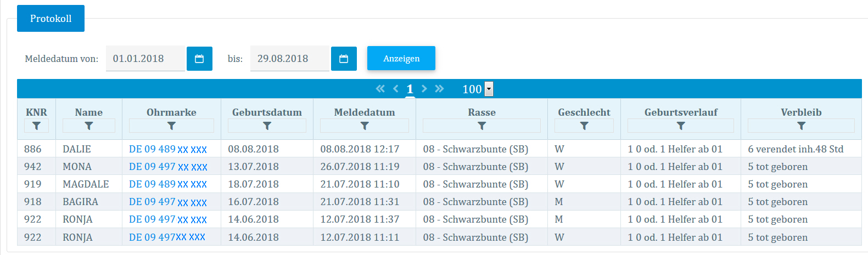Open the Geschlecht column filter
The height and width of the screenshot is (255, 868).
coord(584,126)
